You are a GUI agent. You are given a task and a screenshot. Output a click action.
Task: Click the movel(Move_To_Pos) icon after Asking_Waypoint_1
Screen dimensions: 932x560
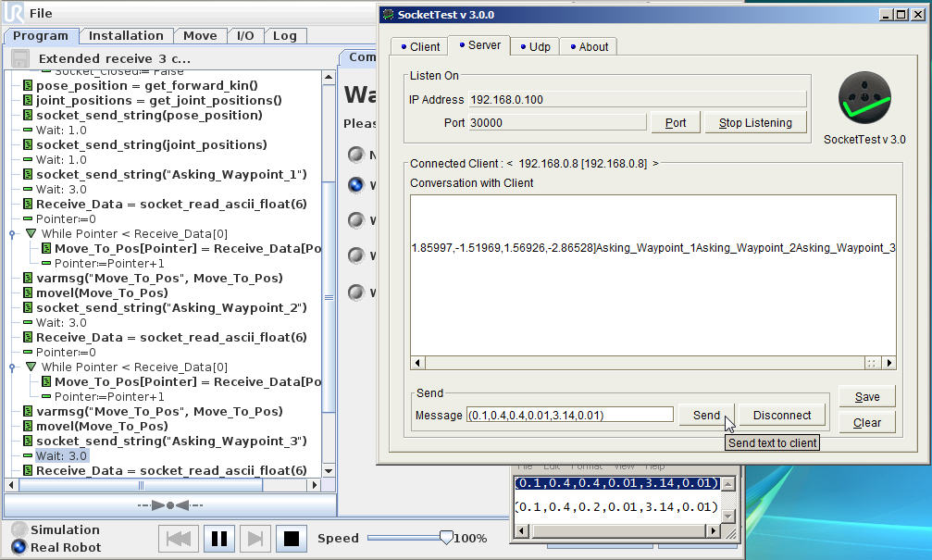pyautogui.click(x=28, y=293)
